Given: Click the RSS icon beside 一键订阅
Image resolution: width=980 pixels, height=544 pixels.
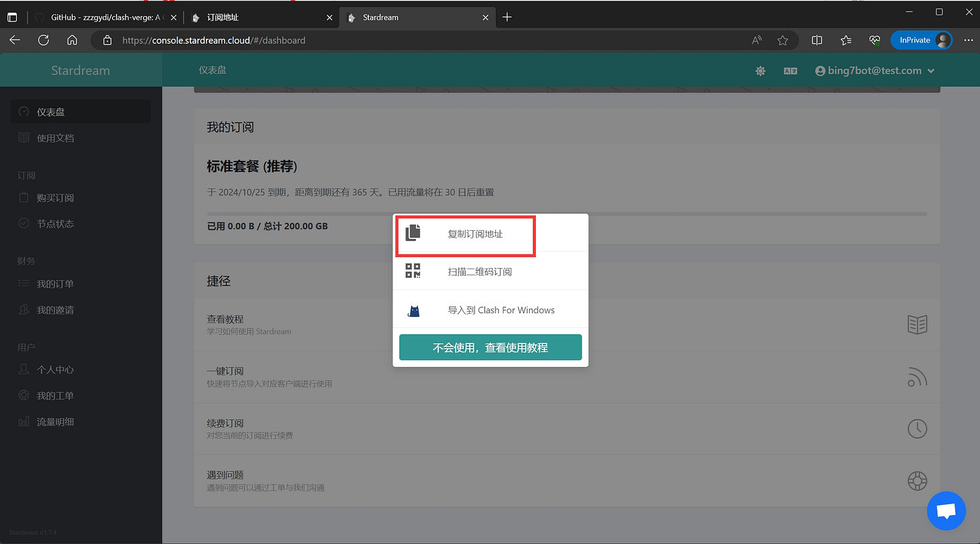Looking at the screenshot, I should [x=917, y=377].
